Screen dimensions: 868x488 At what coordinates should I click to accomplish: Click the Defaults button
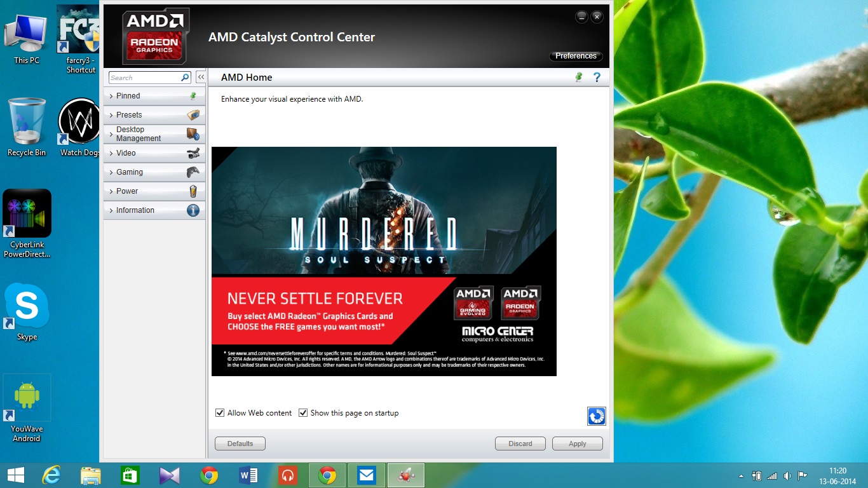(240, 444)
